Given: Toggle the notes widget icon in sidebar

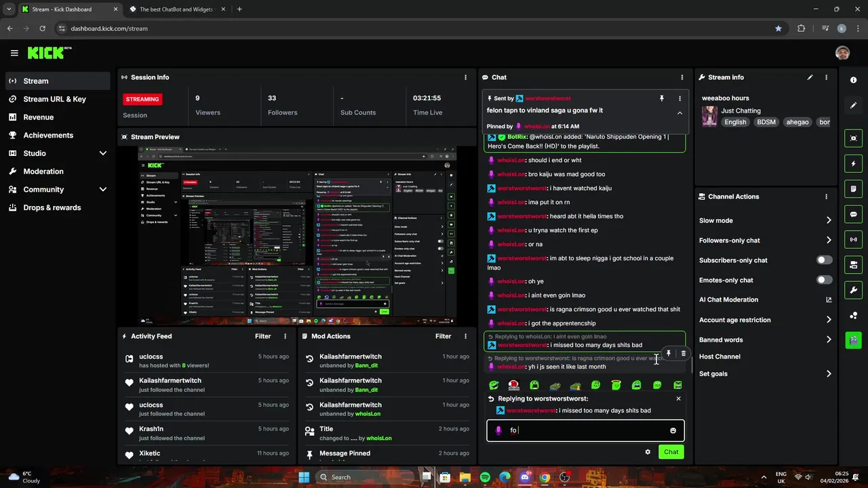Looking at the screenshot, I should click(x=853, y=188).
